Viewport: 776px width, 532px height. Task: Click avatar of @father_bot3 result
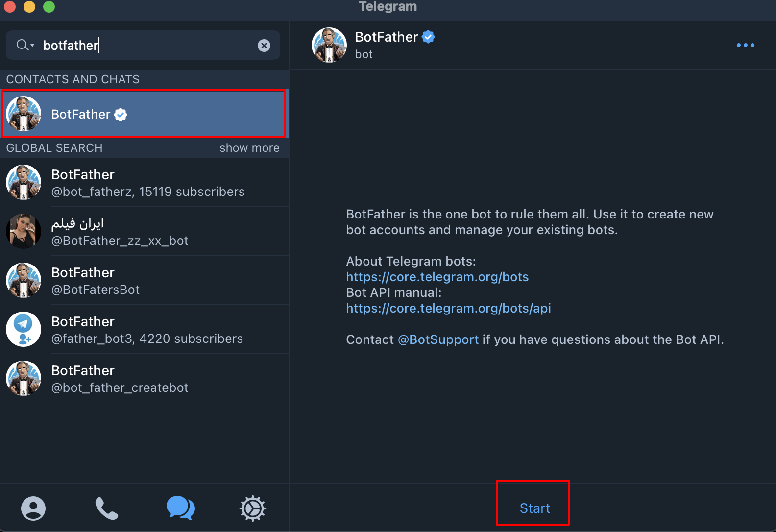click(24, 329)
